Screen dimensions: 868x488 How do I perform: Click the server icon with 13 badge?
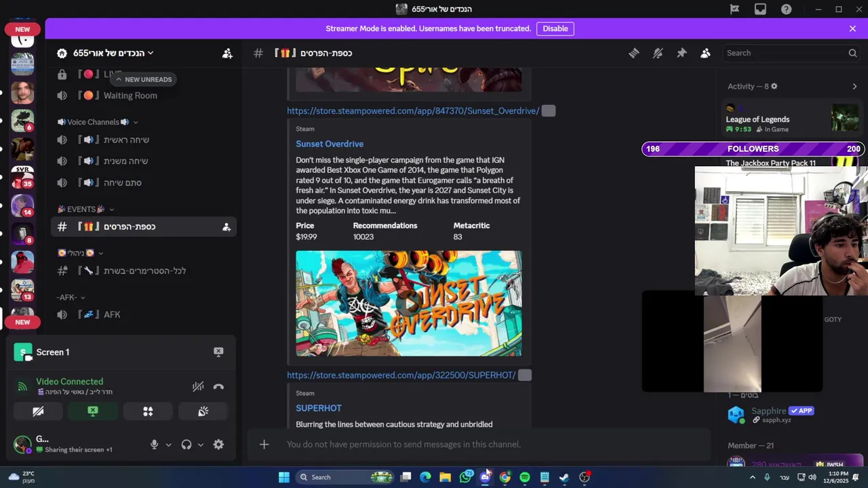[22, 290]
